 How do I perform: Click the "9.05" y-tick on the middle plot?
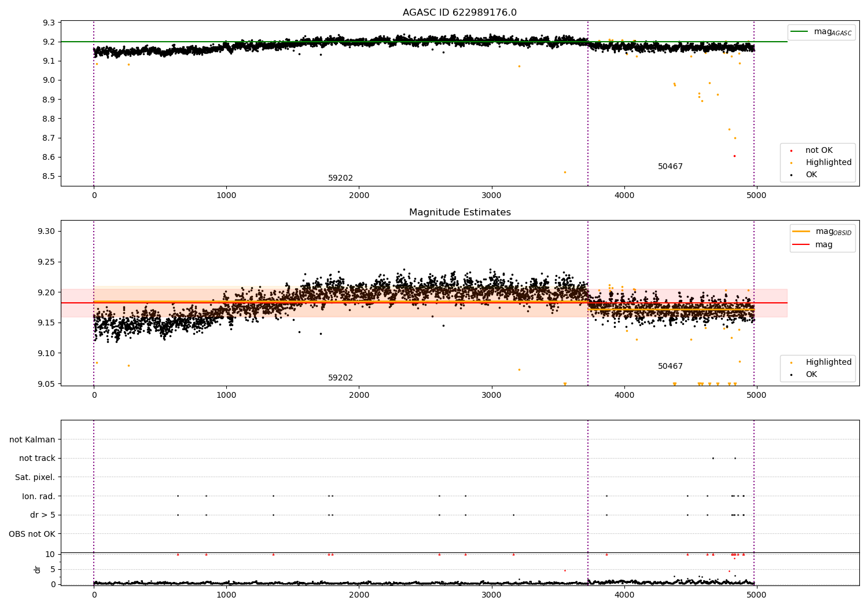46,384
